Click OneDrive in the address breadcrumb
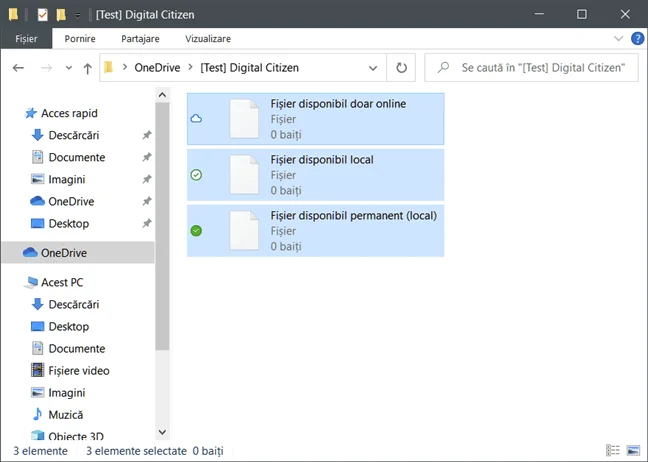 tap(157, 67)
